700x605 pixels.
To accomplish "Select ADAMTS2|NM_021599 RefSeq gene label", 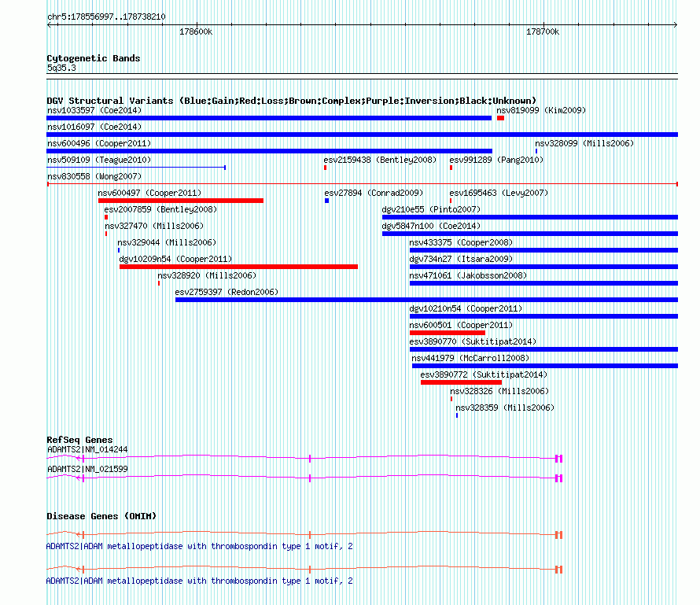I will click(87, 469).
